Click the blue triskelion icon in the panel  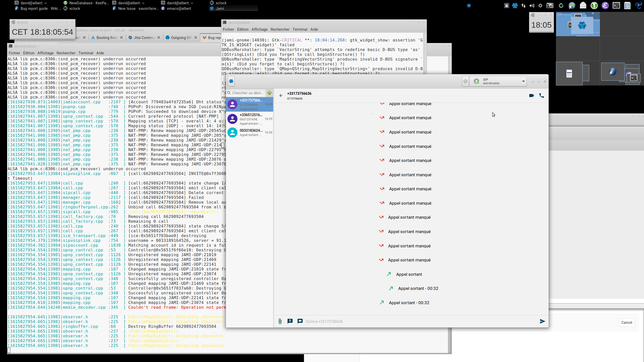pyautogui.click(x=638, y=5)
